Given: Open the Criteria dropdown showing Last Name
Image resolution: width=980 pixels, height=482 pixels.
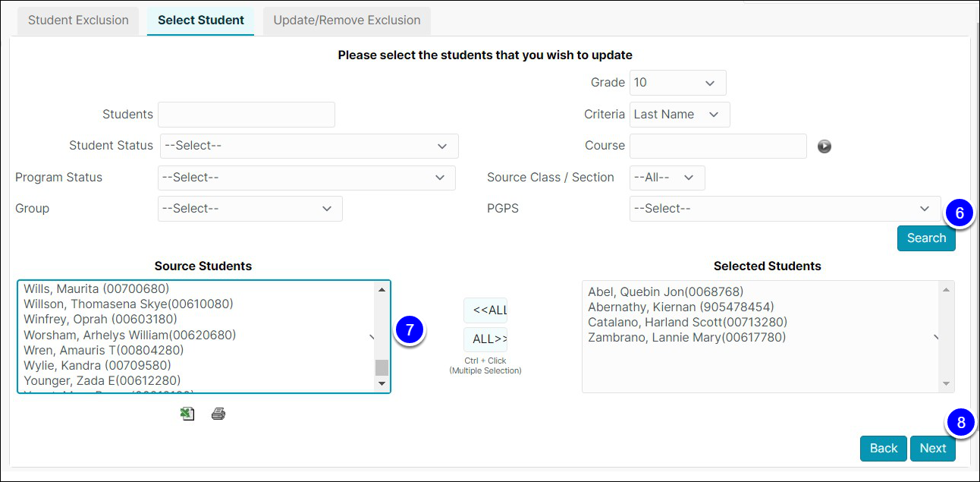Looking at the screenshot, I should [680, 115].
